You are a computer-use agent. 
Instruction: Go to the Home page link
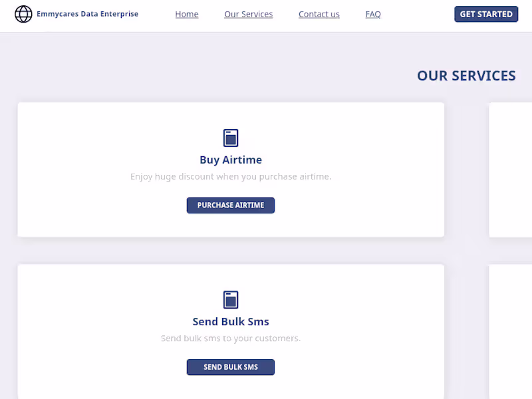(x=187, y=14)
